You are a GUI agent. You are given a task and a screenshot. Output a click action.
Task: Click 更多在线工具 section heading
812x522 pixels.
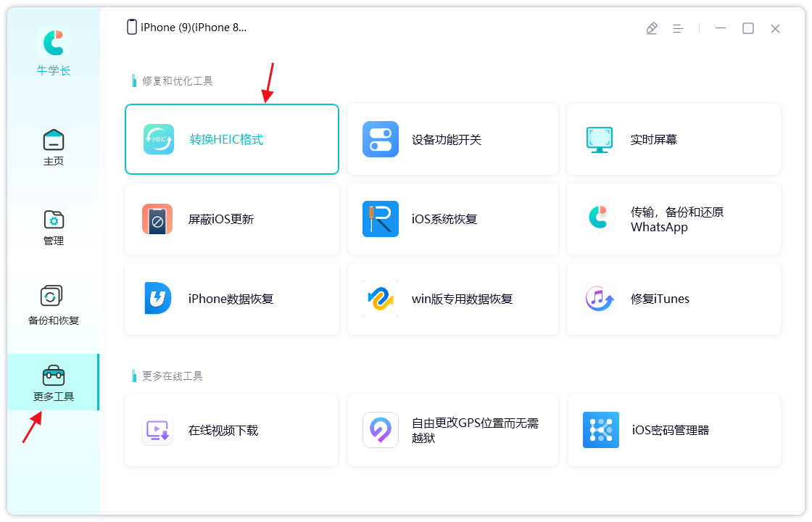pyautogui.click(x=173, y=376)
